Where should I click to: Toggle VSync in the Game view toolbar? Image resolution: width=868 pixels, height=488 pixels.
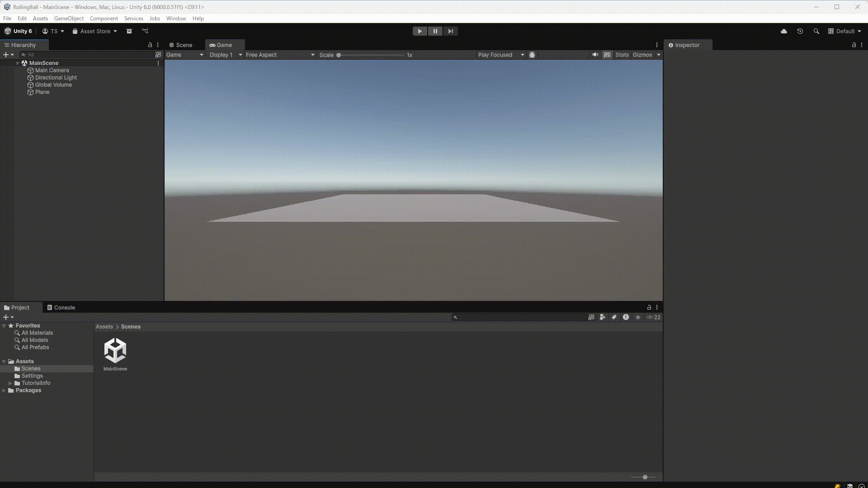click(607, 55)
